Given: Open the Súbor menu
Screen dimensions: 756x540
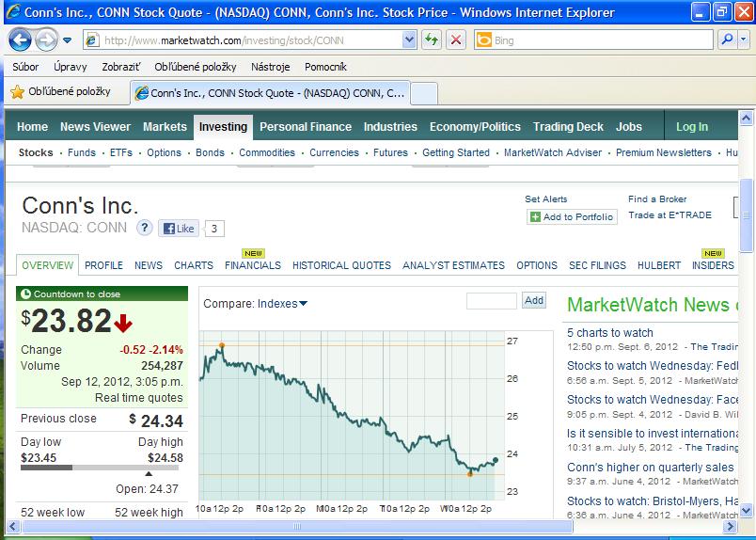Looking at the screenshot, I should [x=25, y=67].
